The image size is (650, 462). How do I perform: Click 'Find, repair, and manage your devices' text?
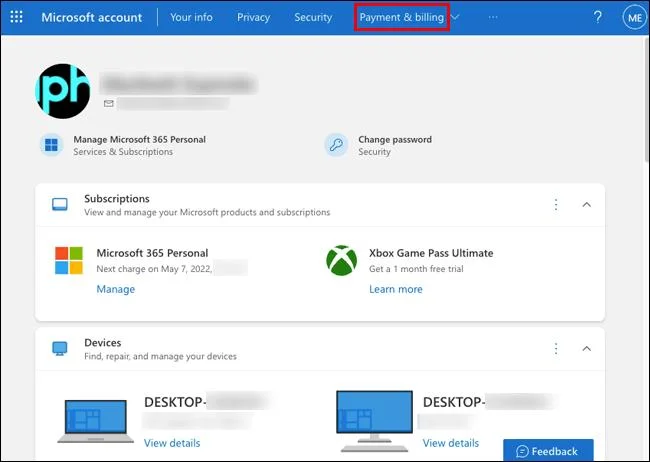[x=160, y=356]
